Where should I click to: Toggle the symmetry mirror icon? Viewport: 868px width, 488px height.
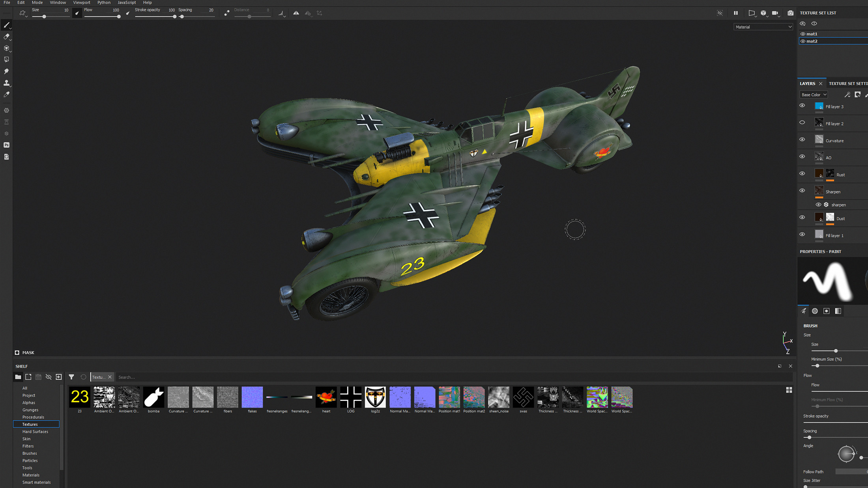click(296, 13)
